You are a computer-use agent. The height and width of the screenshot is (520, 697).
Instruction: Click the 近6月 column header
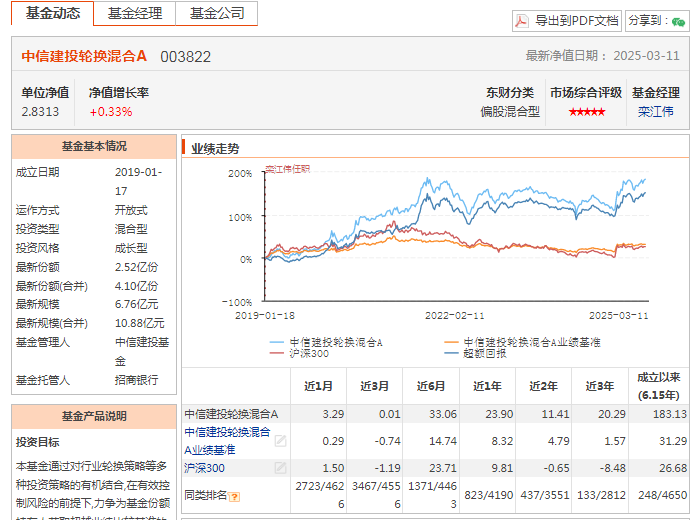click(x=431, y=386)
